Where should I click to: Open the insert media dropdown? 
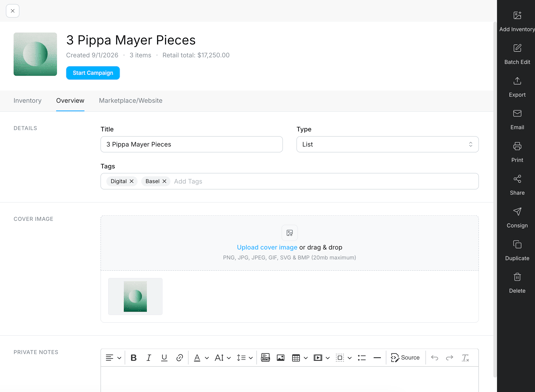pyautogui.click(x=322, y=358)
